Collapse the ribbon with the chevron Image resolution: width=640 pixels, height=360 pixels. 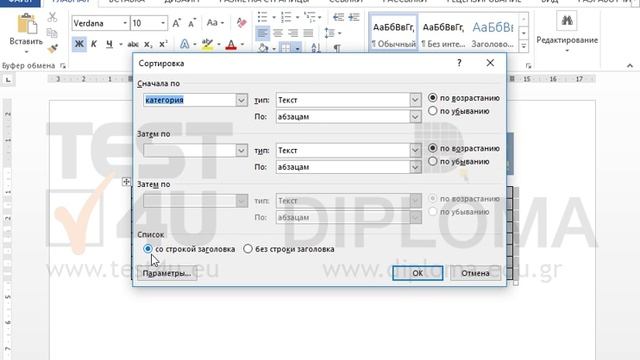click(x=630, y=65)
